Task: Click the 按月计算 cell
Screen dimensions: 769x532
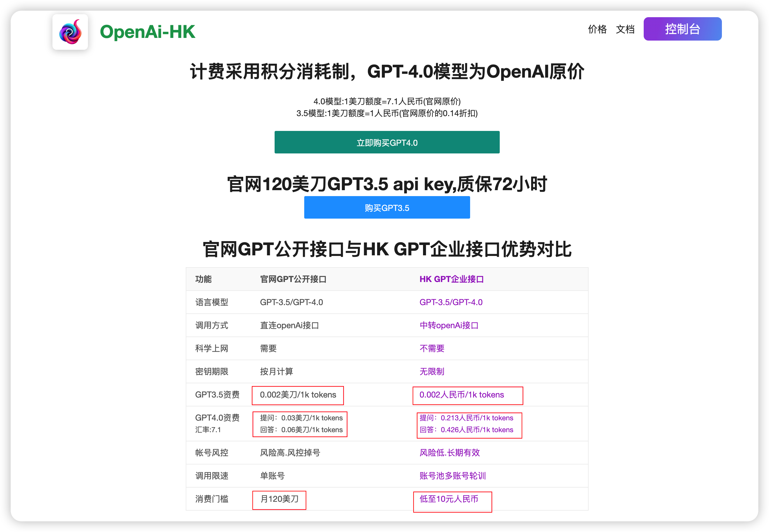Action: click(x=276, y=371)
